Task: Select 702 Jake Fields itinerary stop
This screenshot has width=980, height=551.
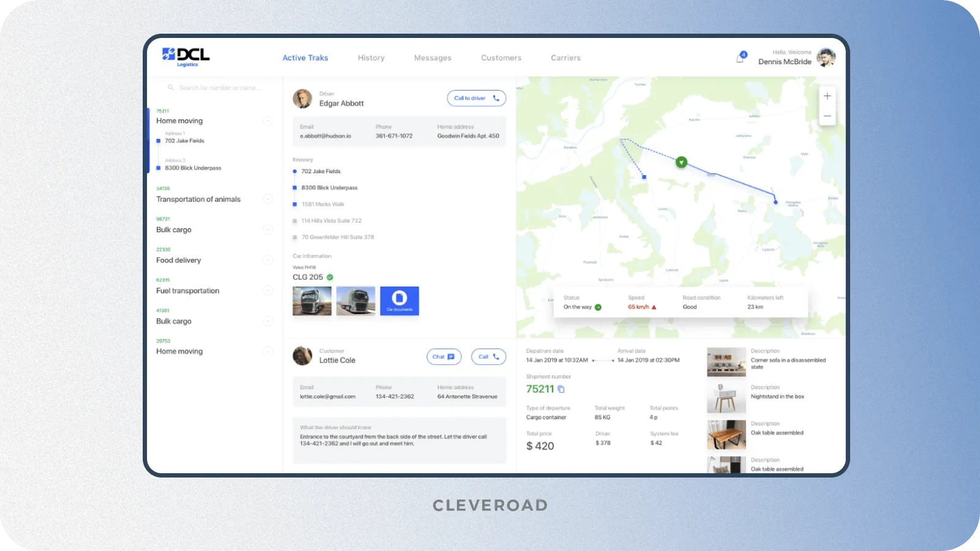Action: coord(321,171)
